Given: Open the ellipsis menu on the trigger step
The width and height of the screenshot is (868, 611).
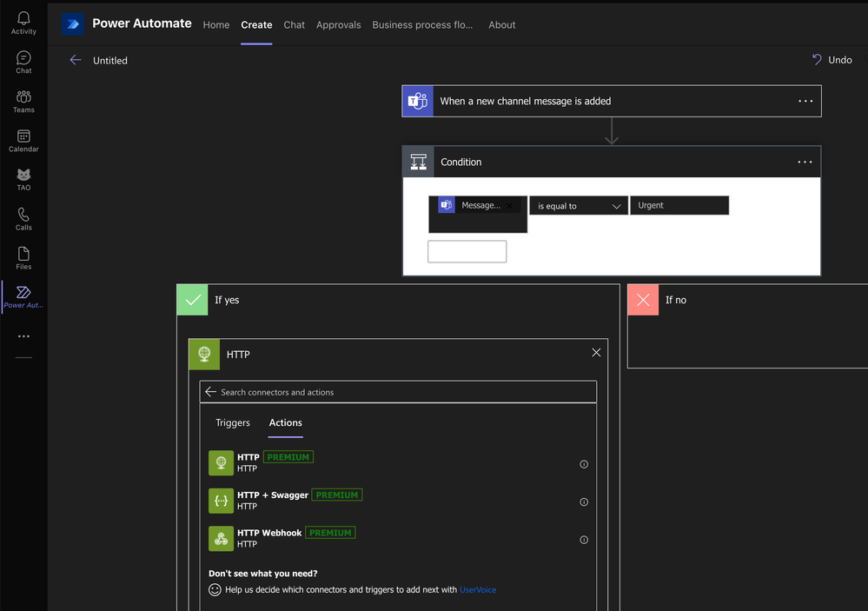Looking at the screenshot, I should (805, 101).
